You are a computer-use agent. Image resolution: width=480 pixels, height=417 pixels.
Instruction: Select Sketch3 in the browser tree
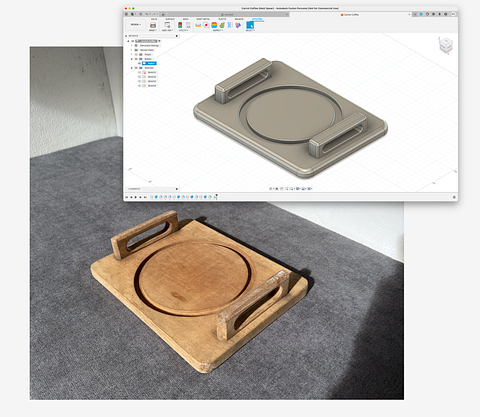(152, 81)
